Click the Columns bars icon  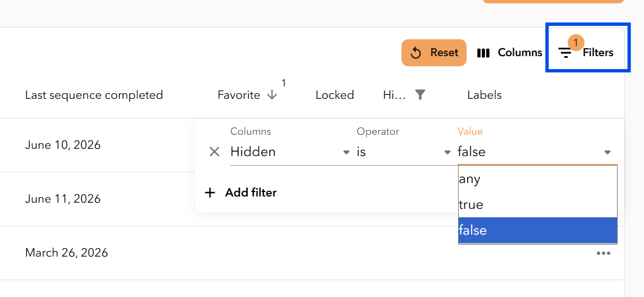pos(483,53)
